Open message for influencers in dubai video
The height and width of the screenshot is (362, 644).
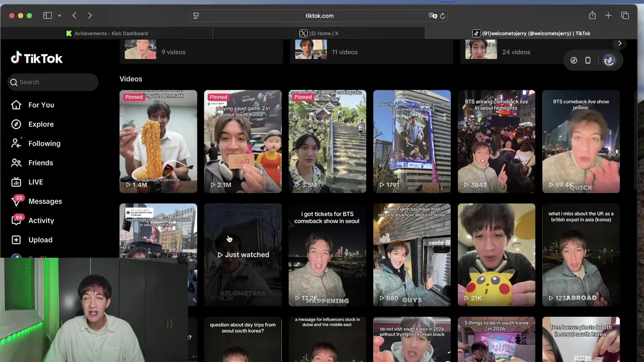click(x=328, y=339)
